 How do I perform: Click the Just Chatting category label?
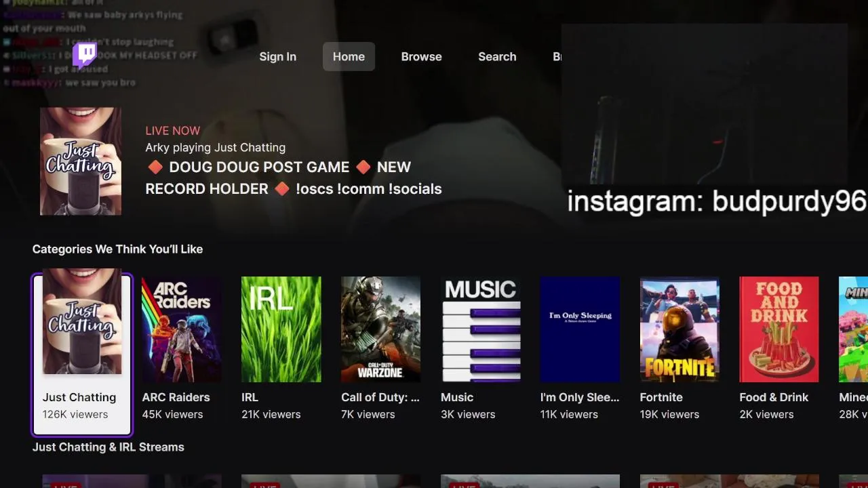(79, 397)
